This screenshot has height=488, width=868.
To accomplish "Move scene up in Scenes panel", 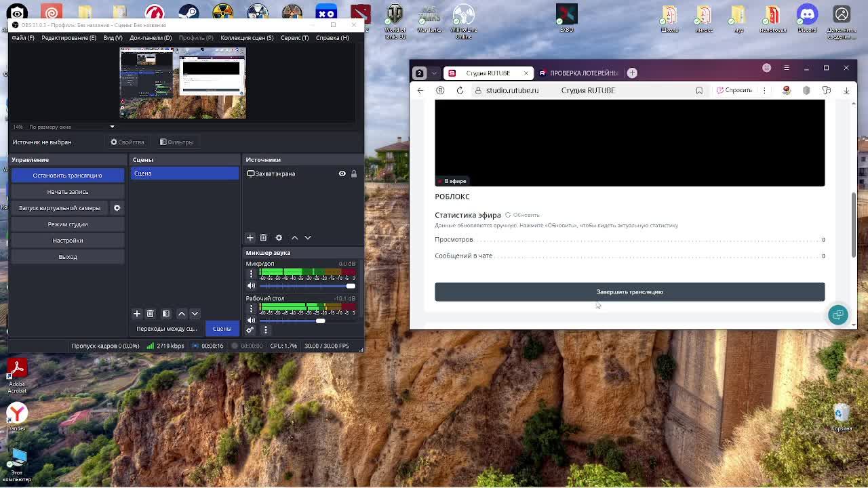I will [x=182, y=314].
